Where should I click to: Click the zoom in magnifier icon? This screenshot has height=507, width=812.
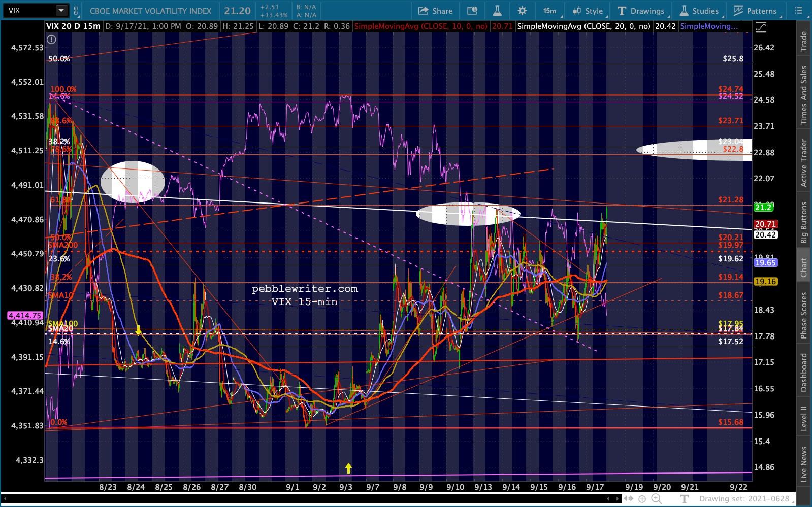[x=656, y=499]
